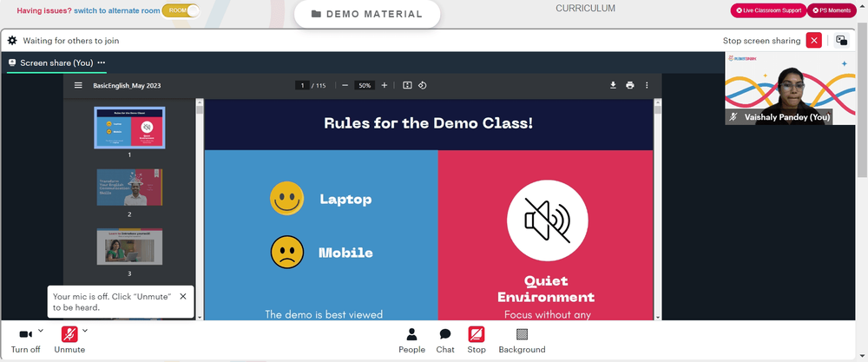
Task: Toggle the alternate ROOM switch
Action: (181, 10)
